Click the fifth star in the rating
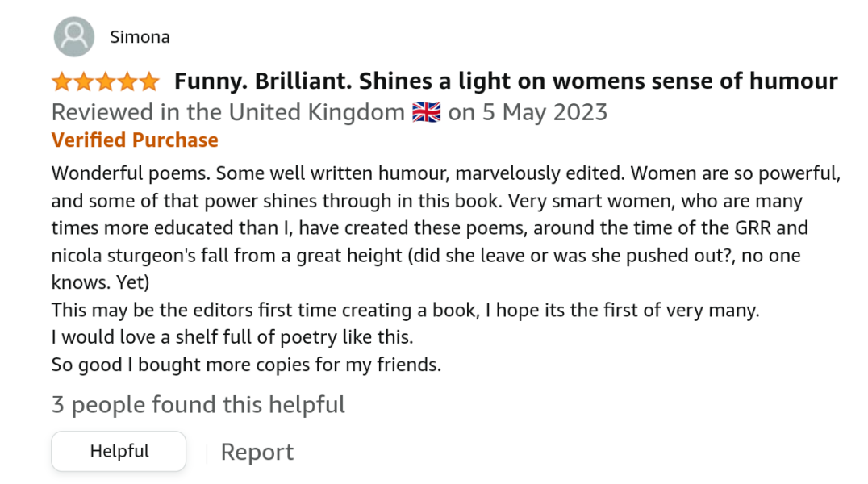The width and height of the screenshot is (868, 484). [147, 81]
